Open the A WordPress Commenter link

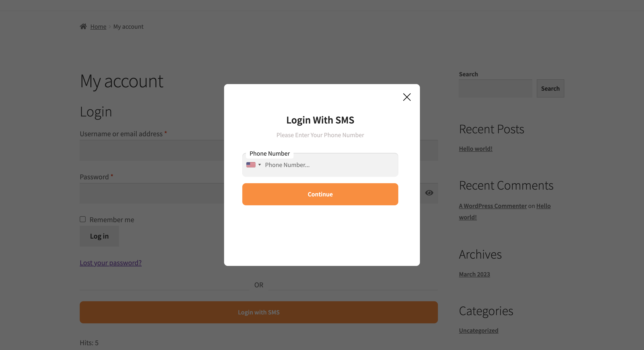pyautogui.click(x=493, y=206)
